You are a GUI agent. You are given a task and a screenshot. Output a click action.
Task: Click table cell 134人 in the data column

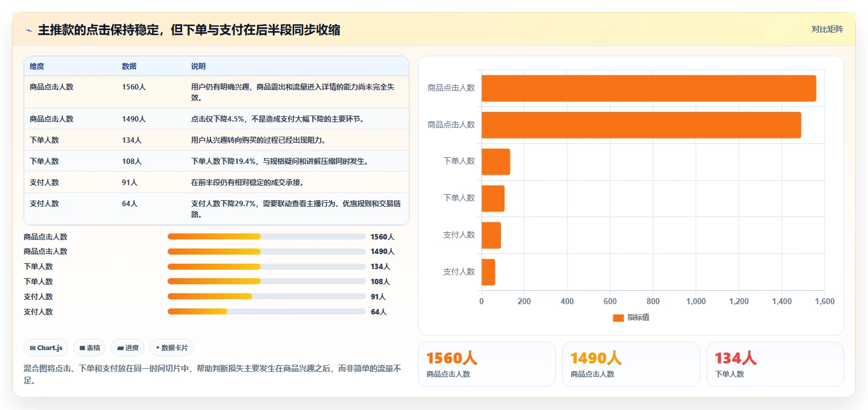click(x=132, y=140)
